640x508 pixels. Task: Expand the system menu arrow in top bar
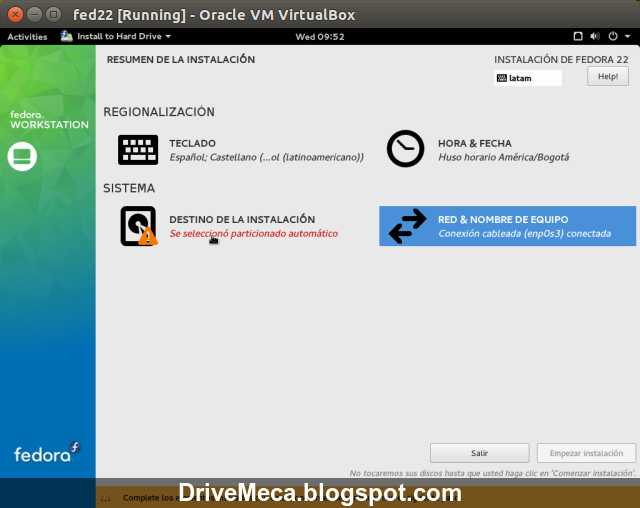click(x=628, y=36)
